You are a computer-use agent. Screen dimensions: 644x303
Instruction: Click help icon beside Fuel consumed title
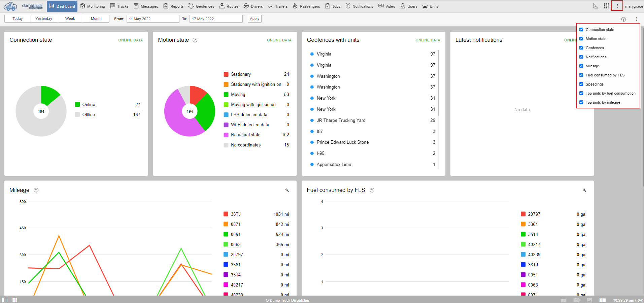tap(372, 190)
